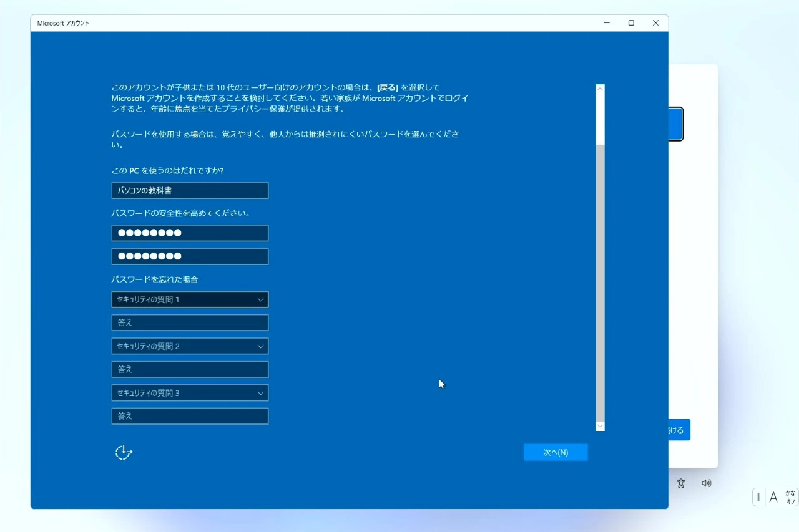Click the 答え field under security question 1

190,323
